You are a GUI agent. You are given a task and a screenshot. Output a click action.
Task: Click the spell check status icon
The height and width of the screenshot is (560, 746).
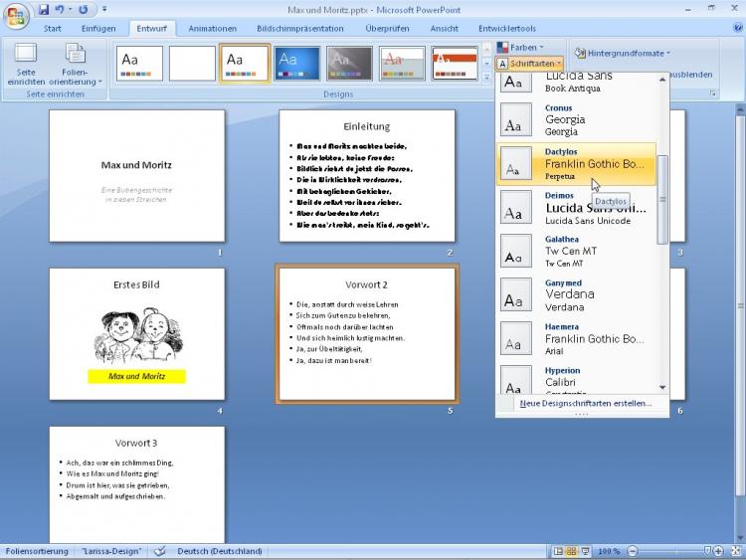point(161,551)
